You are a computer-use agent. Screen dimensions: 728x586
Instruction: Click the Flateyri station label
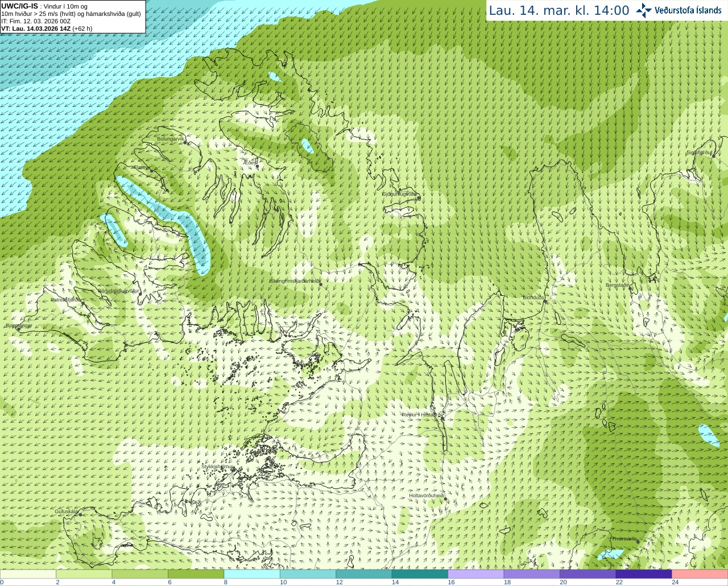[x=142, y=167]
